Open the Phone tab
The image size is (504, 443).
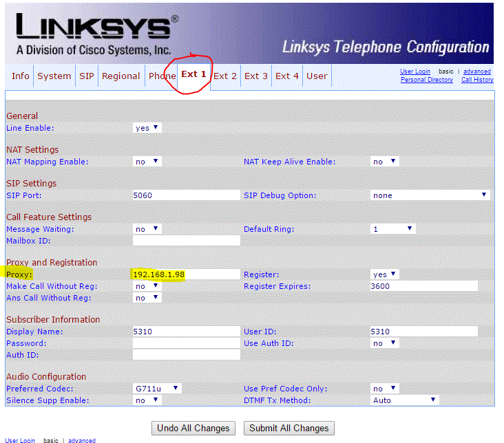[x=162, y=76]
